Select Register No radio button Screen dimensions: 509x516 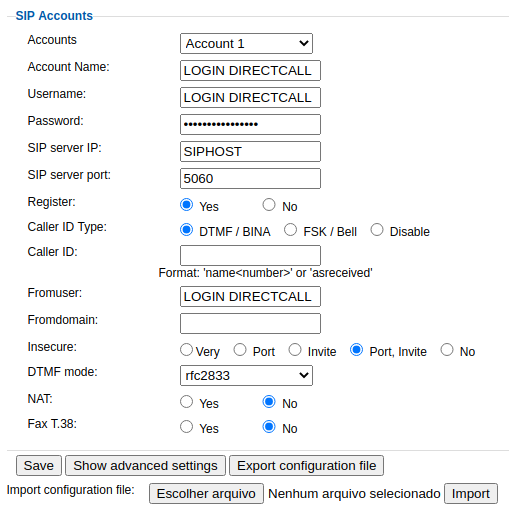click(x=269, y=205)
